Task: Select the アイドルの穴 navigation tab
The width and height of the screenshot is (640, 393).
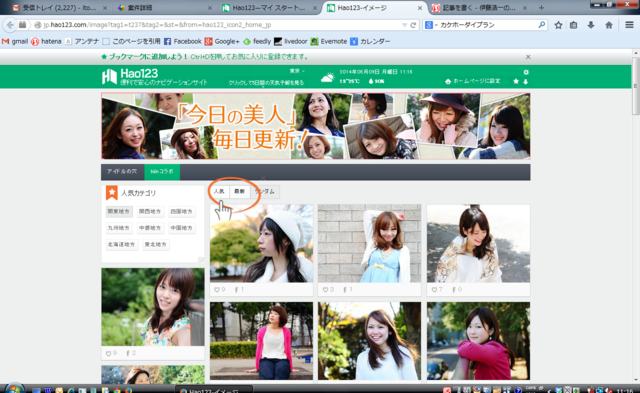Action: click(122, 172)
